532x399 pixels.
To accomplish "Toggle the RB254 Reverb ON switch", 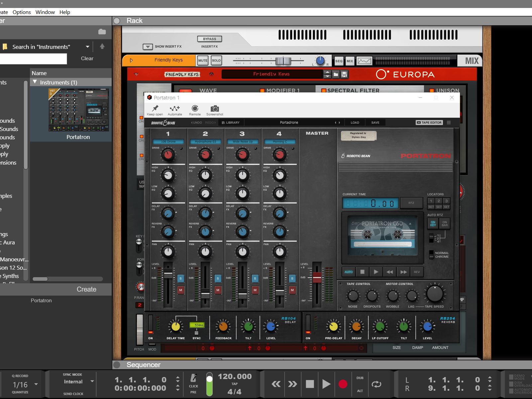I will point(308,325).
